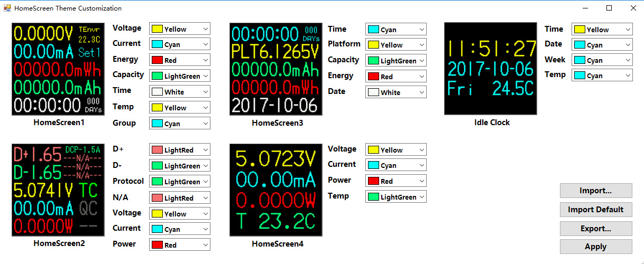Image resolution: width=644 pixels, height=264 pixels.
Task: Open HomeScreen2 Current color dropdown
Action: tap(180, 229)
